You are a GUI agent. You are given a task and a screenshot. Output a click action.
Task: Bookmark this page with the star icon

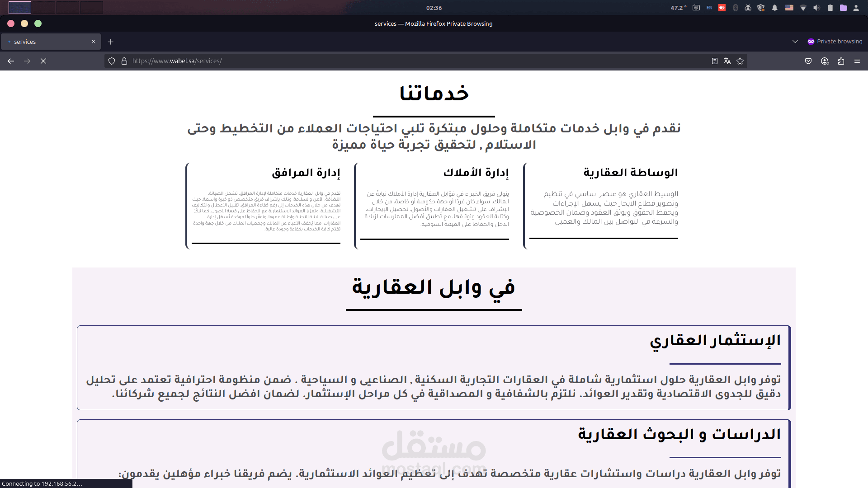pos(740,61)
